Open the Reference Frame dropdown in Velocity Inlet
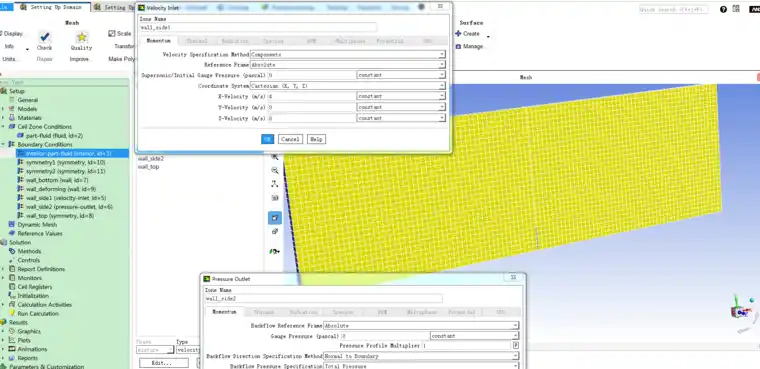Screen dimensions: 760x369 click(x=348, y=64)
